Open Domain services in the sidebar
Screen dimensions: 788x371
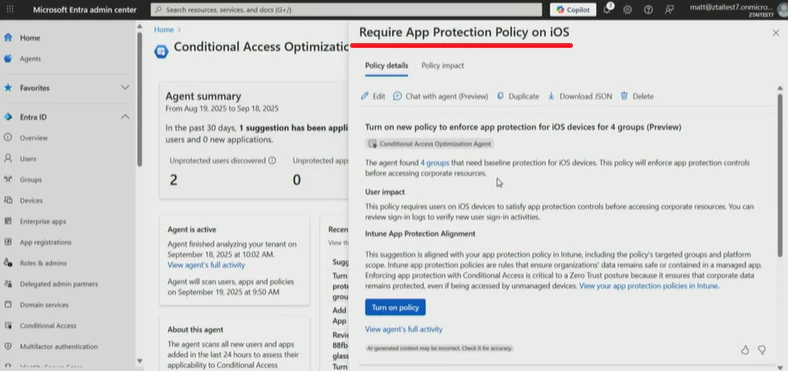click(x=44, y=305)
